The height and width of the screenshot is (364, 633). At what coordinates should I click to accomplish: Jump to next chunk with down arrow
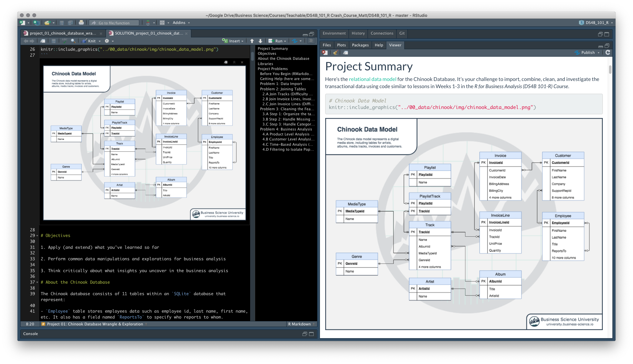pos(260,41)
